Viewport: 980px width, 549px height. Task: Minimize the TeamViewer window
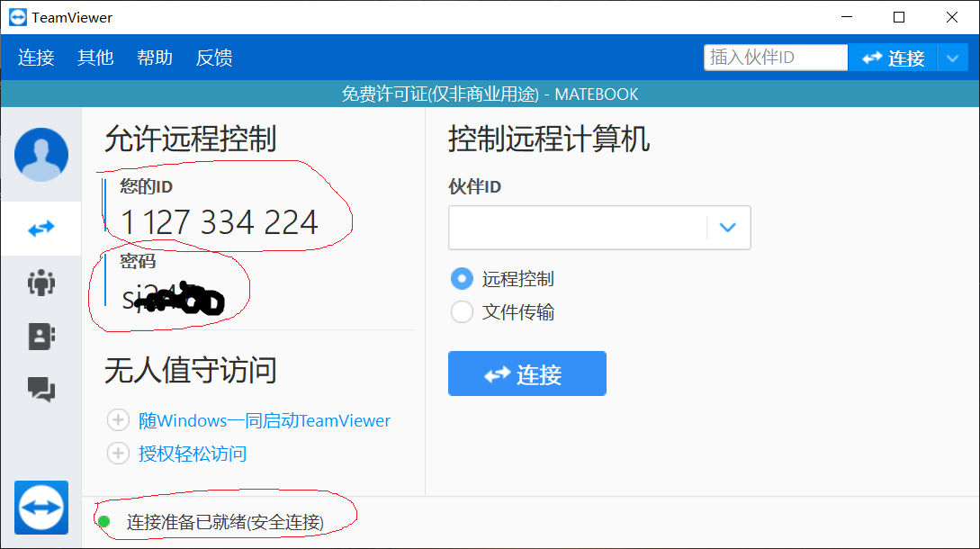tap(847, 17)
